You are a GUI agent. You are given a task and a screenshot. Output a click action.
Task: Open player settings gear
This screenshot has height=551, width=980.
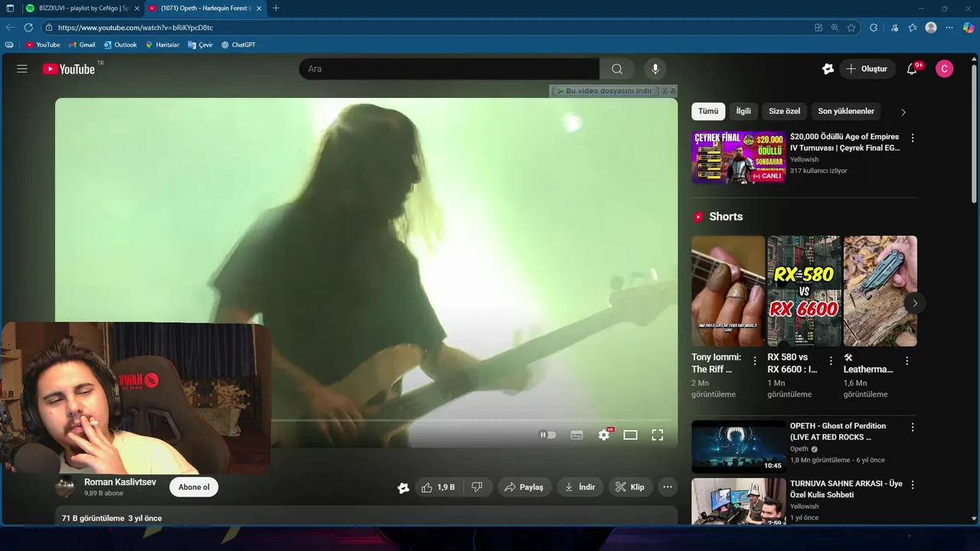tap(604, 435)
